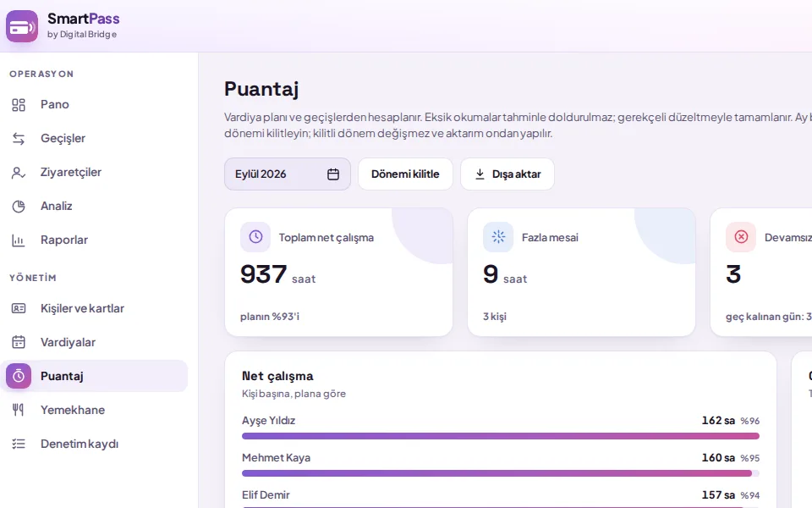Click Ayşe Yıldız progress bar
812x508 pixels.
point(500,436)
